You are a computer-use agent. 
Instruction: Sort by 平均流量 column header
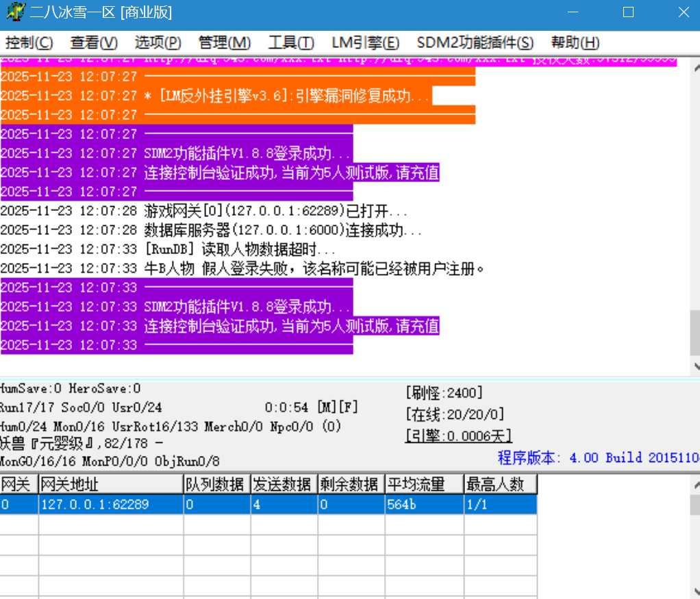[x=424, y=485]
